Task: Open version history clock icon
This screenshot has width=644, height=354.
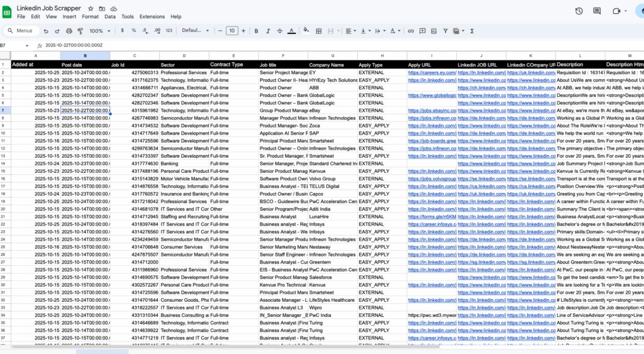Action: click(579, 11)
